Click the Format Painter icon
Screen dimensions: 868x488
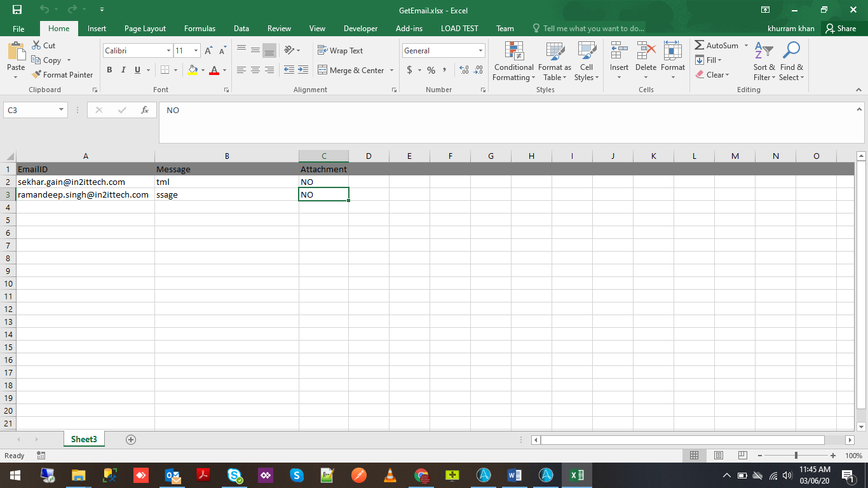pos(37,74)
